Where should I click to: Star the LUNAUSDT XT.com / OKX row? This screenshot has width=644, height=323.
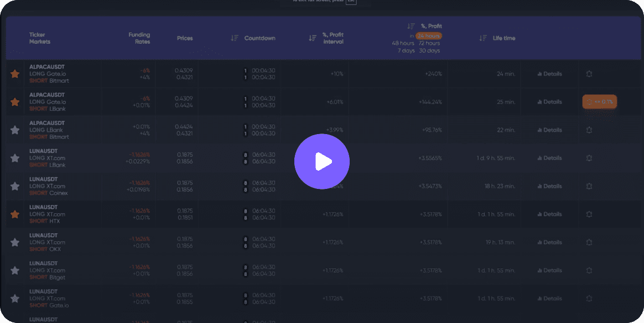coord(15,242)
